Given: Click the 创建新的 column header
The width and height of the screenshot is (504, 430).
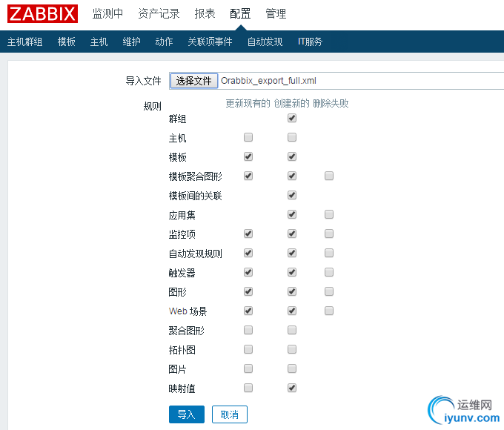Looking at the screenshot, I should 291,103.
